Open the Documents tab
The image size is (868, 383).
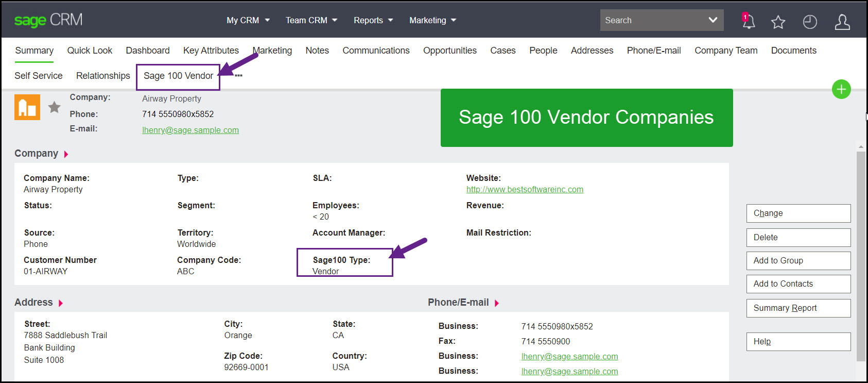coord(794,51)
